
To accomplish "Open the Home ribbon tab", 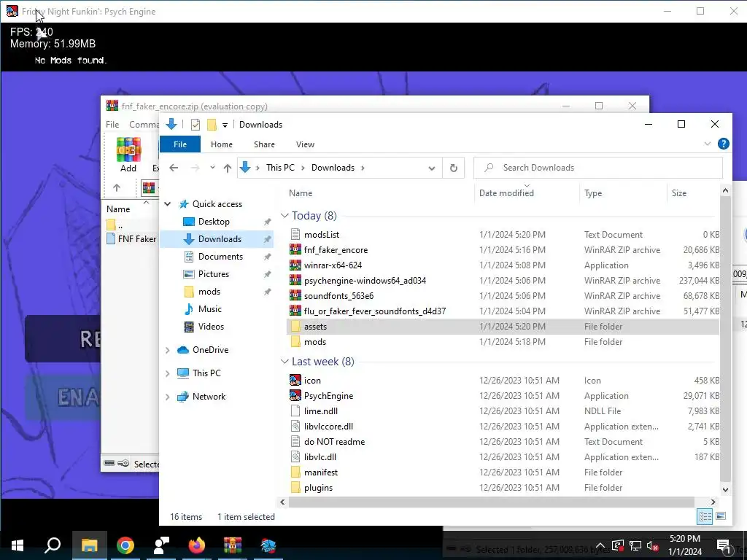I will (222, 144).
